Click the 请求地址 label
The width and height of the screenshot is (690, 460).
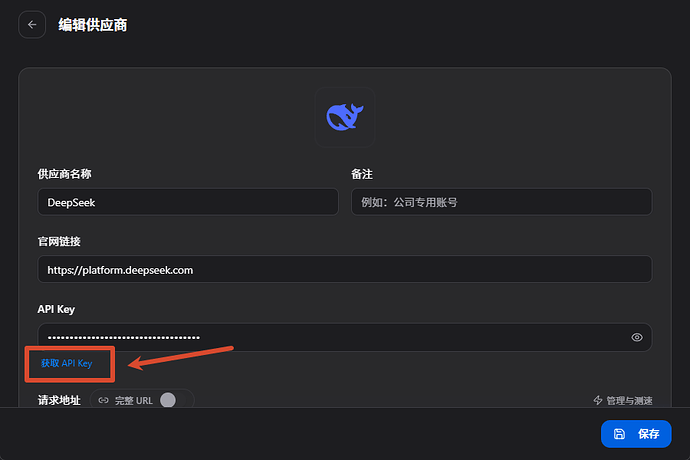click(x=59, y=400)
